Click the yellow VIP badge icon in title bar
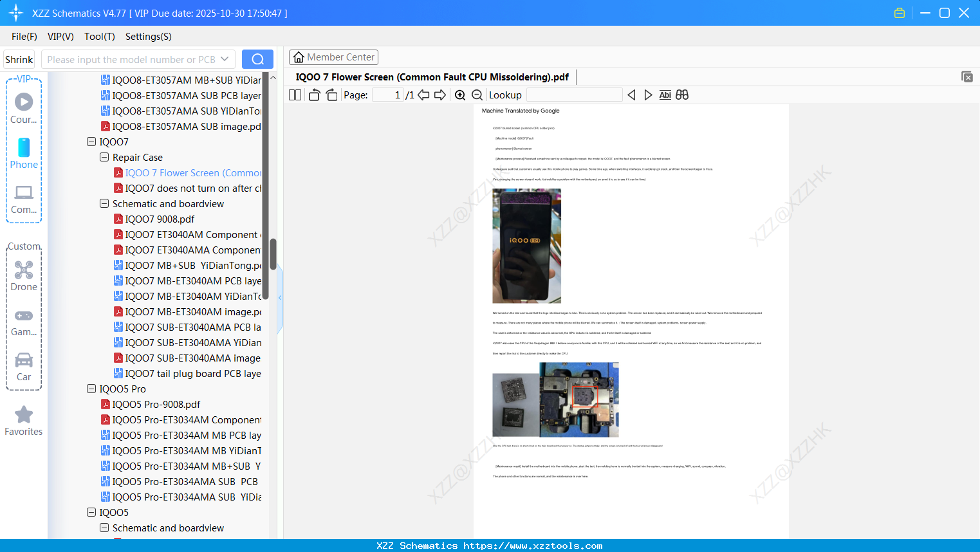980x552 pixels. coord(900,13)
